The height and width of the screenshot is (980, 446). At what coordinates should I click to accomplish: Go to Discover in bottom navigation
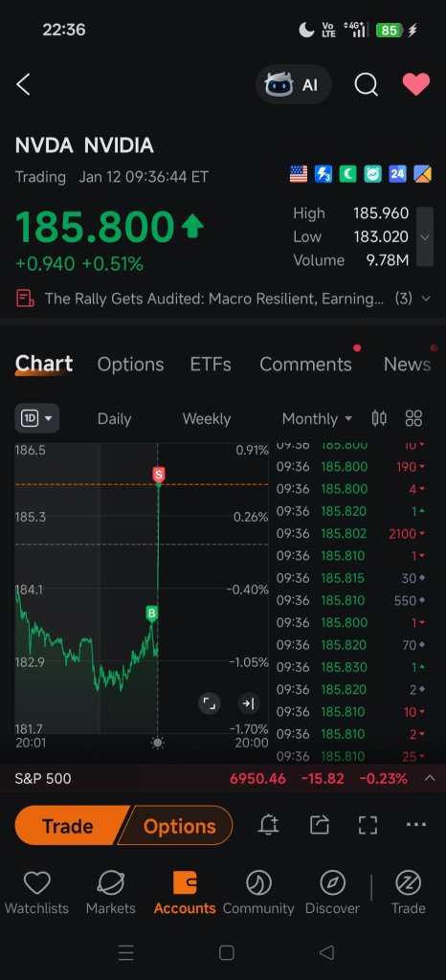332,893
